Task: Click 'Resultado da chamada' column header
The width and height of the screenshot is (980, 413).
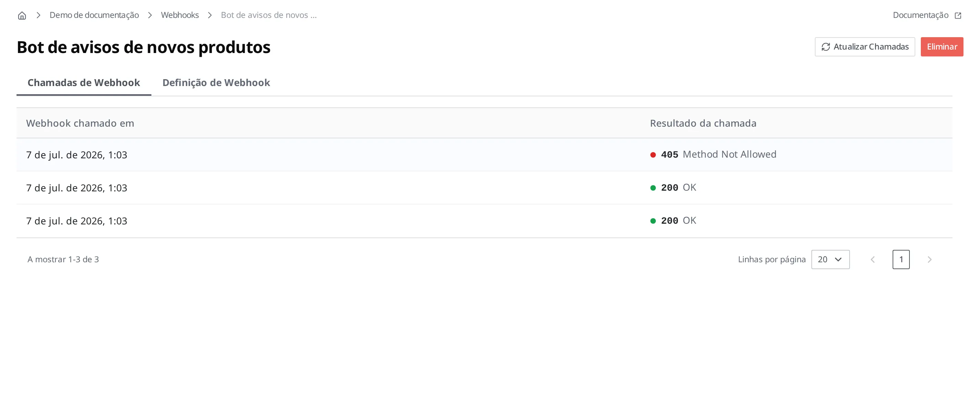Action: click(703, 123)
